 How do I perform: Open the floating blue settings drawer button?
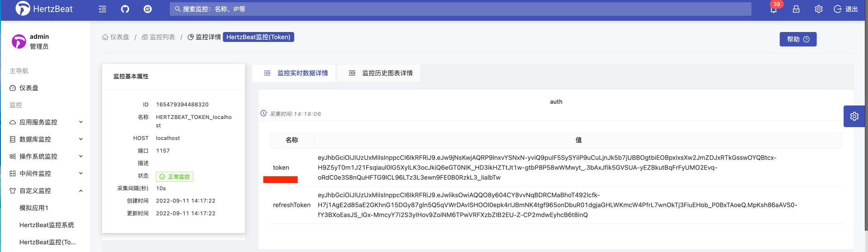click(x=854, y=116)
